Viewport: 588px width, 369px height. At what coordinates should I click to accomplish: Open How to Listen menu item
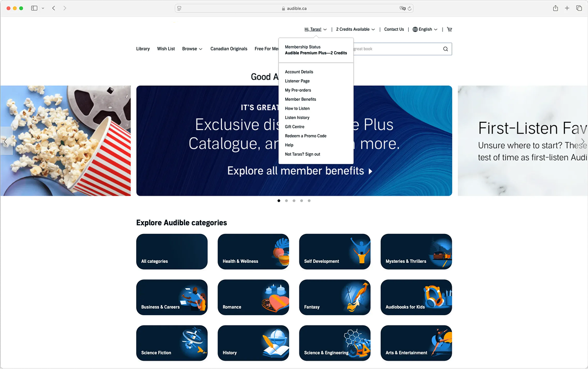tap(297, 109)
